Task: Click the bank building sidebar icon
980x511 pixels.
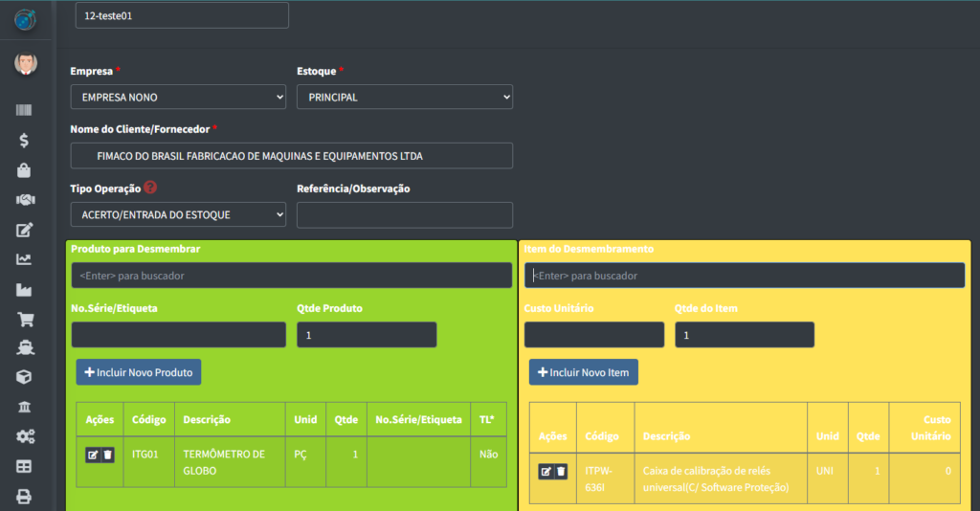Action: pos(24,407)
